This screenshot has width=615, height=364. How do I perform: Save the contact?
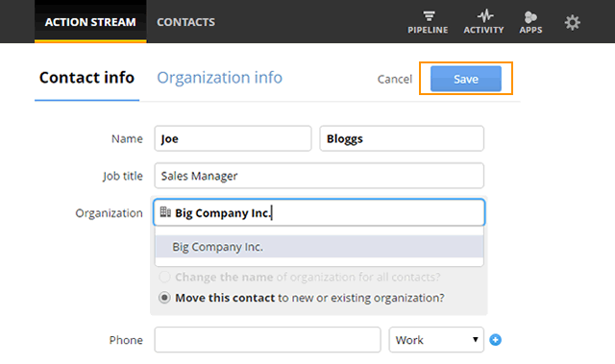(465, 79)
